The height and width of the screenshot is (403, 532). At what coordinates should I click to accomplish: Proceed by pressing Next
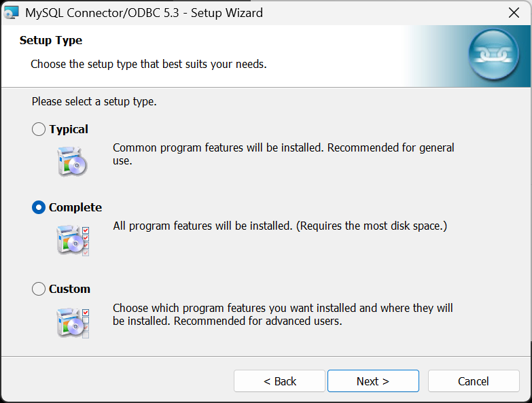tap(373, 381)
